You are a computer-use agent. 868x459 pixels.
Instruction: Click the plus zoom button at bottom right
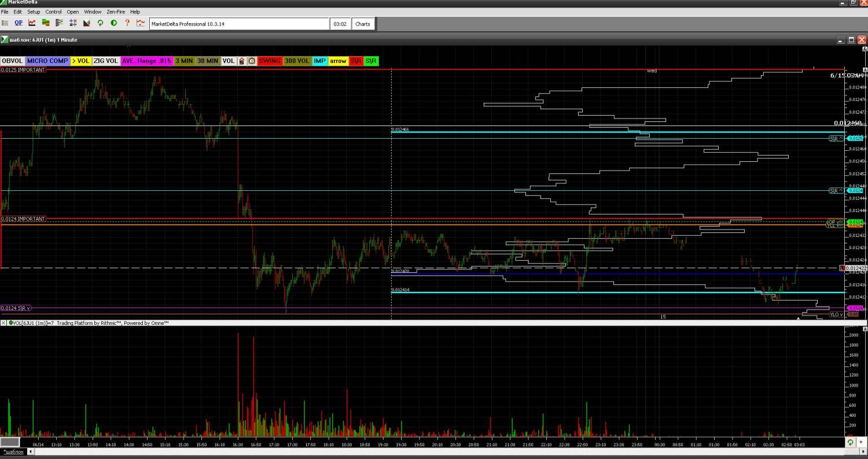click(861, 442)
